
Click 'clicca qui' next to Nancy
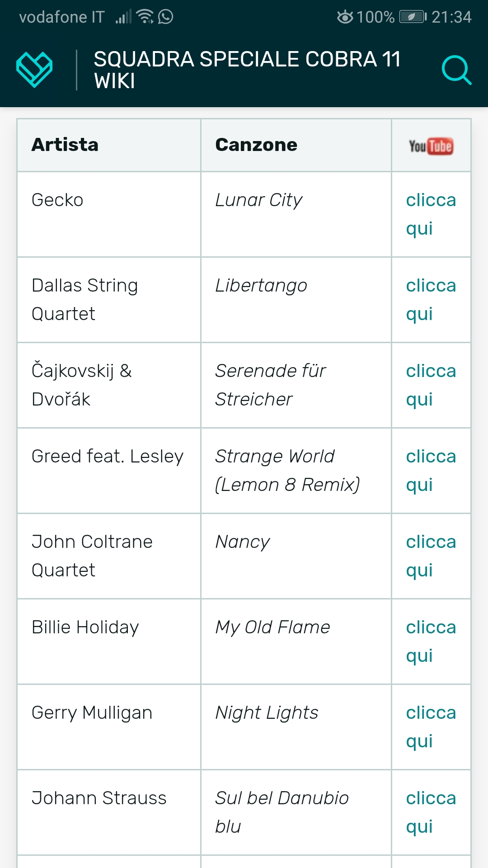tap(431, 556)
